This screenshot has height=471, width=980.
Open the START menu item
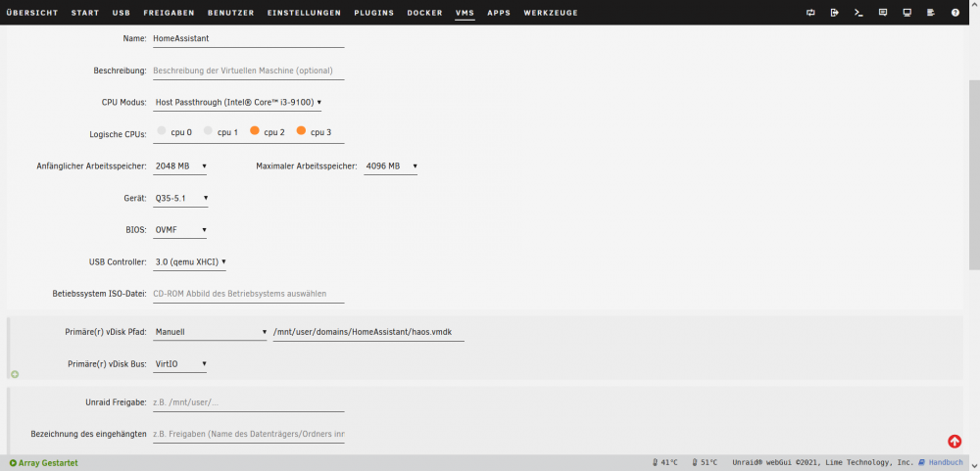click(85, 13)
